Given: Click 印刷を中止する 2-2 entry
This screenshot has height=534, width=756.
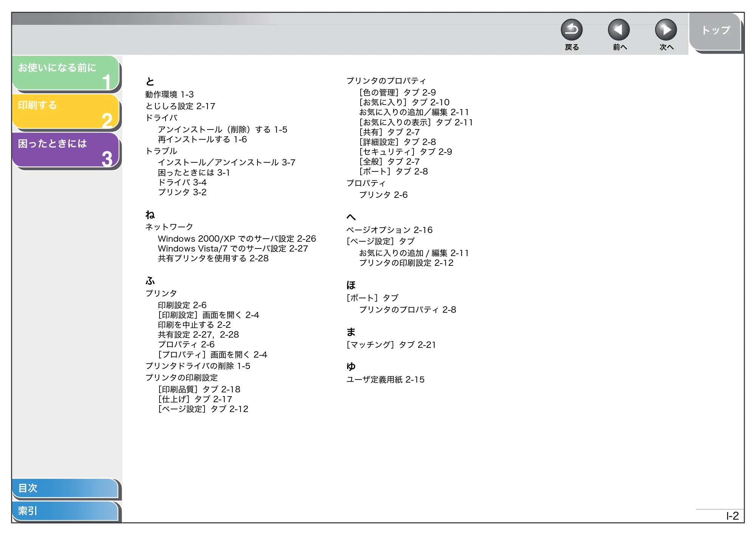Looking at the screenshot, I should (194, 325).
